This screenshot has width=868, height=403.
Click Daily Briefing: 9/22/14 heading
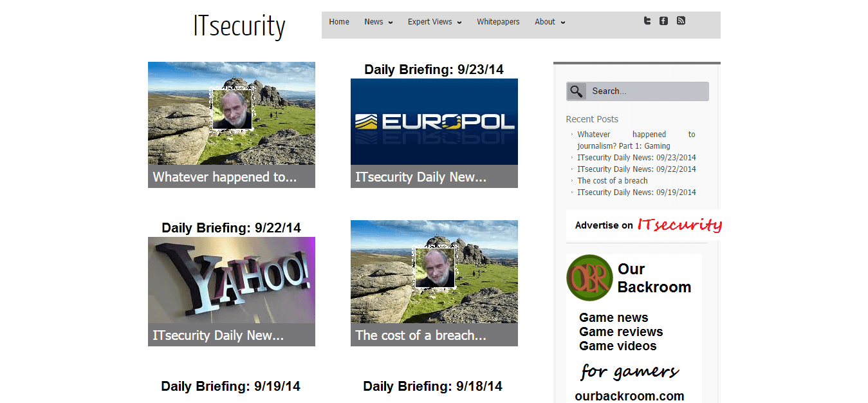pyautogui.click(x=231, y=228)
